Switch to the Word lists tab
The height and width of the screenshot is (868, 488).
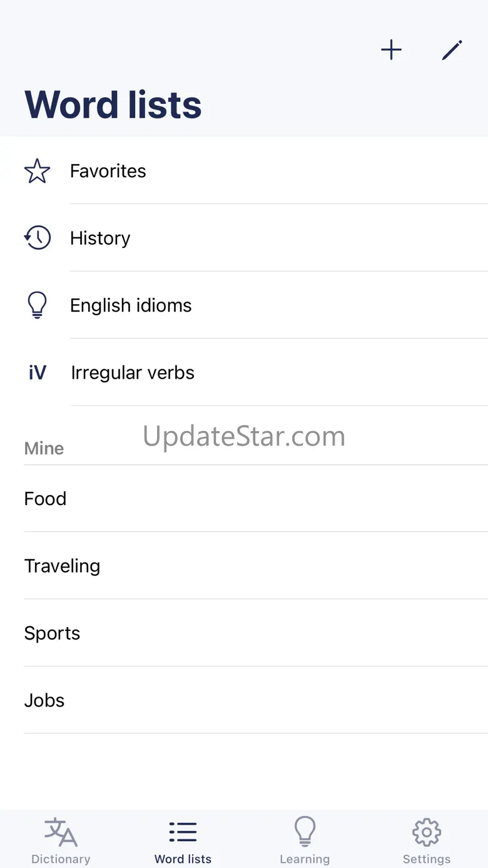pos(183,840)
